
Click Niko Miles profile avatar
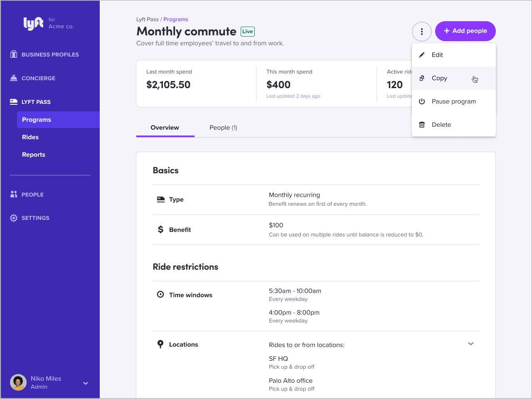[x=18, y=382]
